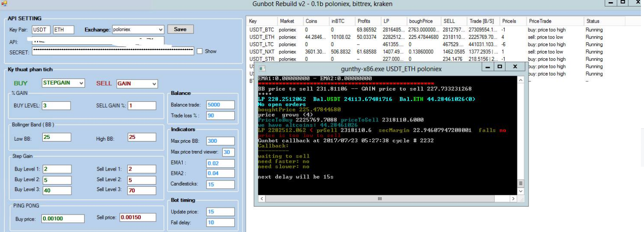This screenshot has width=644, height=232.
Task: Click the gunthy-x86.exe console window icon
Action: point(262,69)
